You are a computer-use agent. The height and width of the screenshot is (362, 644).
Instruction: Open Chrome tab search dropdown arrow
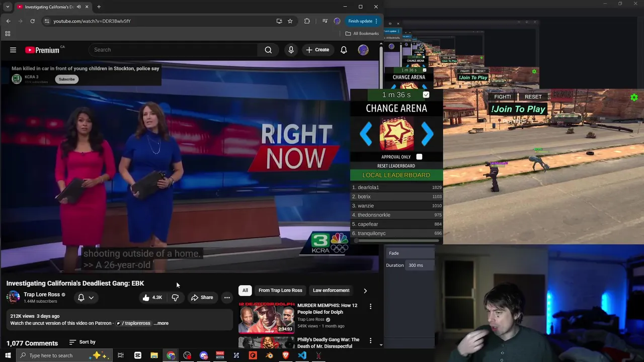(x=8, y=7)
